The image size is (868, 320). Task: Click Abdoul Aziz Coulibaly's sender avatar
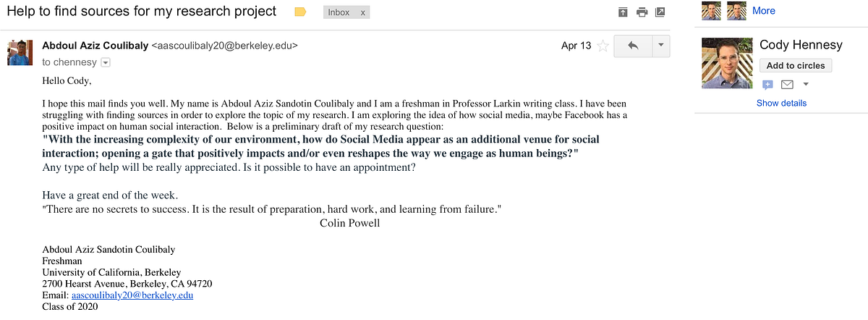[18, 53]
